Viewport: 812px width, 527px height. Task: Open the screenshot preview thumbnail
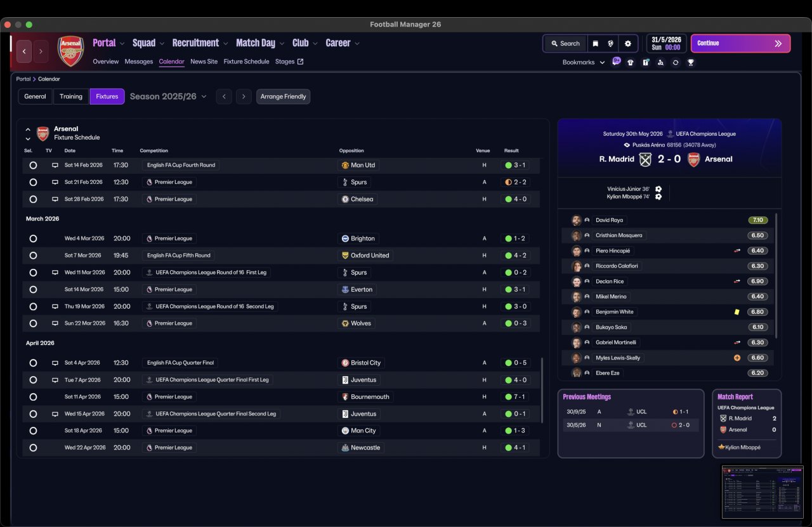click(x=763, y=492)
